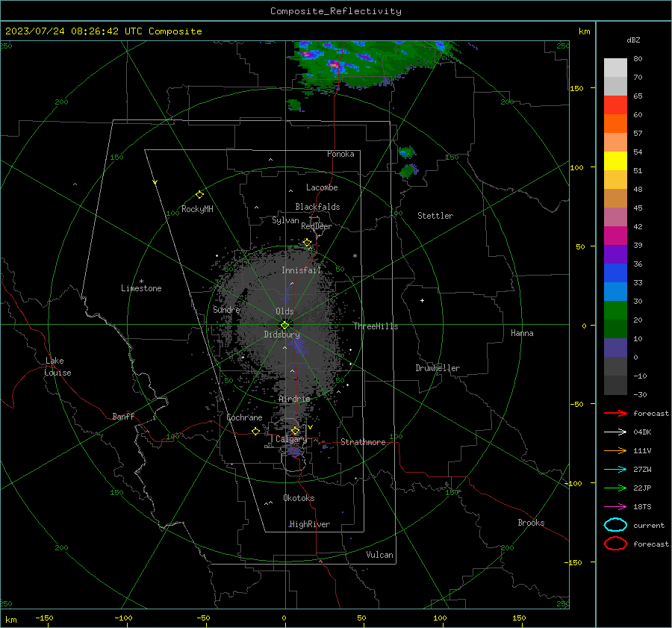672x628 pixels.
Task: Click the Okotoks label
Action: (x=299, y=498)
